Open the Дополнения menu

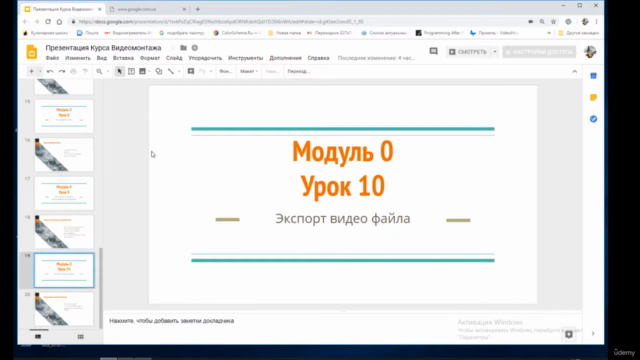285,58
